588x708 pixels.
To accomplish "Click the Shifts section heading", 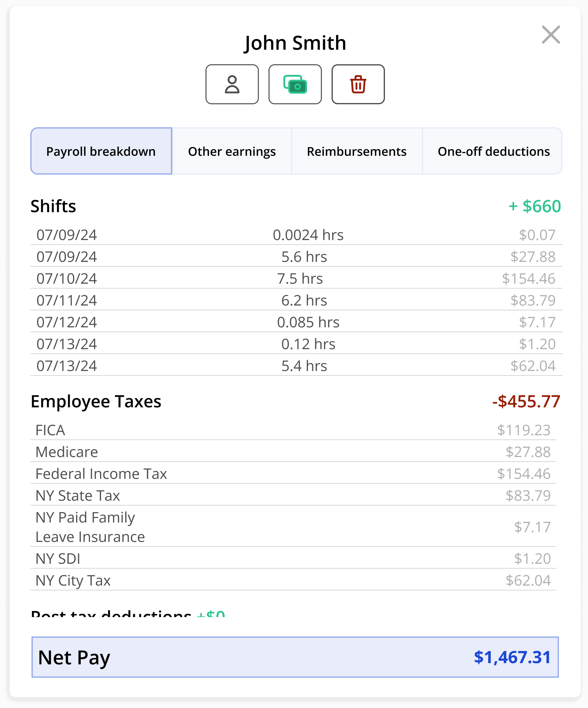I will (x=53, y=206).
